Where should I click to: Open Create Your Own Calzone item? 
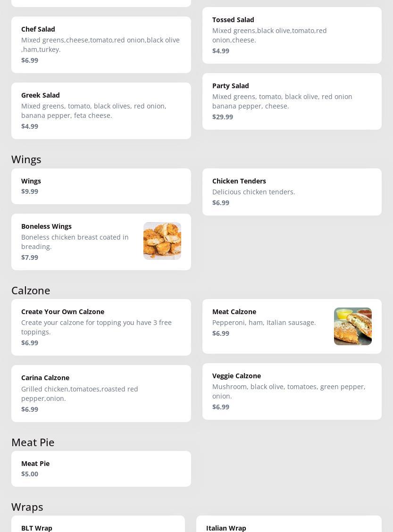click(x=101, y=327)
